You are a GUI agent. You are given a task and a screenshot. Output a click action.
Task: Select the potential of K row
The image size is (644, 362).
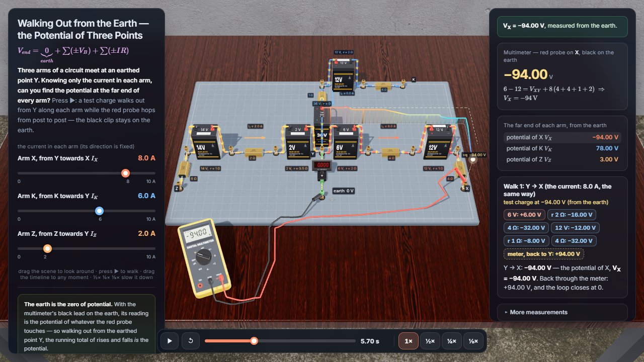(x=562, y=148)
